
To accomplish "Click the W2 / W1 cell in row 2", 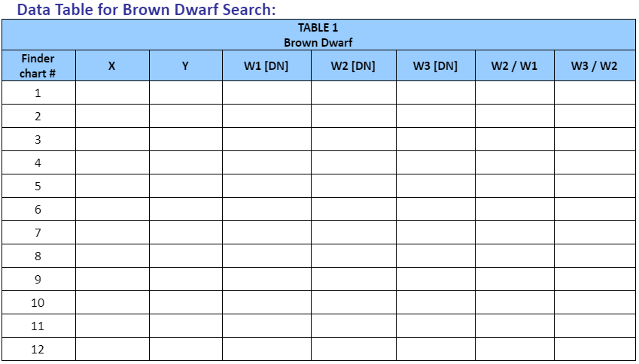I will click(x=514, y=117).
